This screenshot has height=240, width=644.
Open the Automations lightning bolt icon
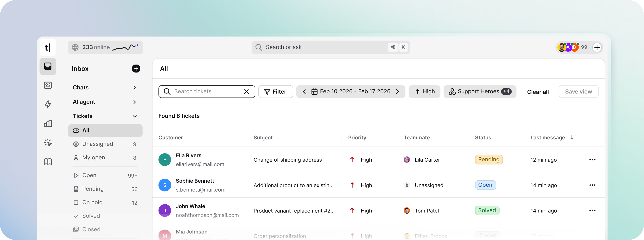[x=48, y=104]
